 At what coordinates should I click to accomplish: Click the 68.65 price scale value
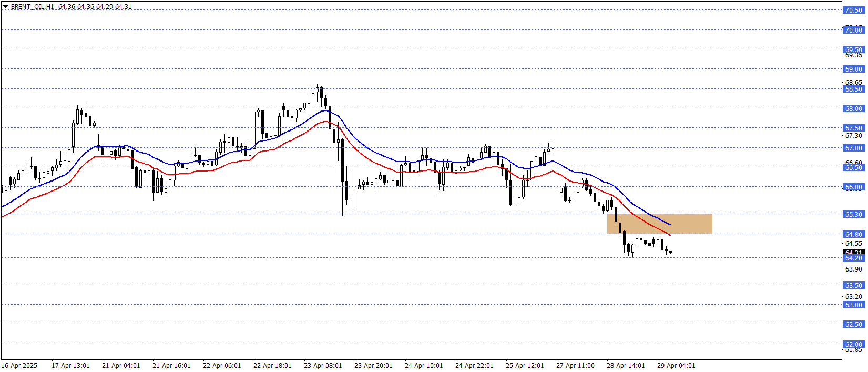pos(854,83)
